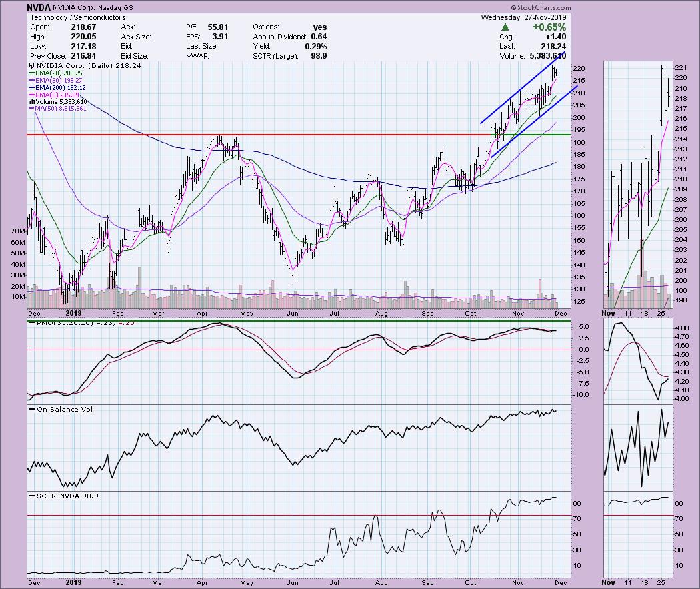Screen dimensions: 700x589
Task: Click the 221 price label on zoomed side chart
Action: pos(681,68)
